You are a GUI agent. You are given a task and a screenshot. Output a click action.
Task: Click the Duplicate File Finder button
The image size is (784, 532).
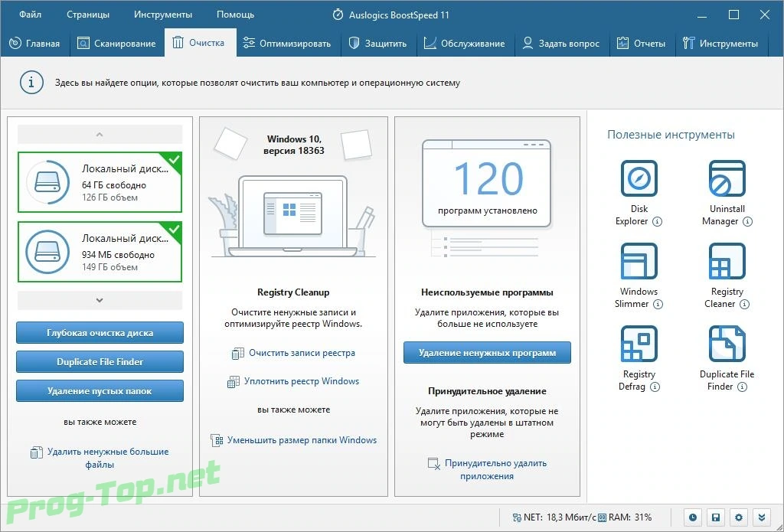tap(100, 361)
